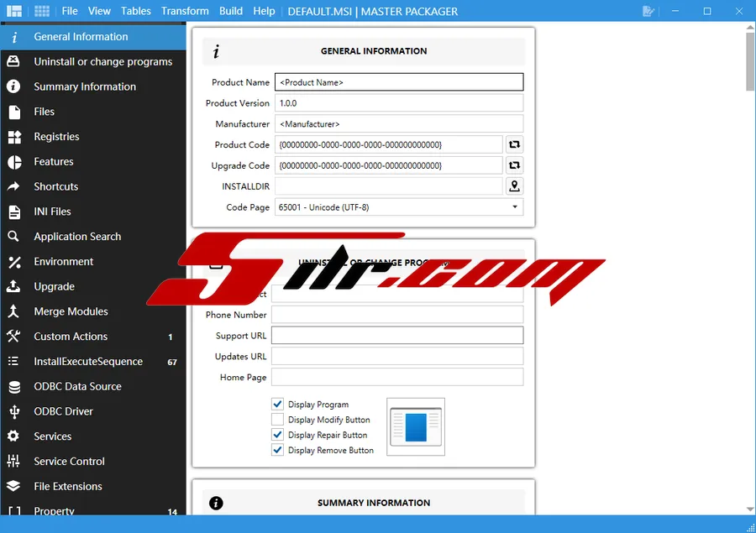Click the INSTALLDIR input field

click(389, 186)
